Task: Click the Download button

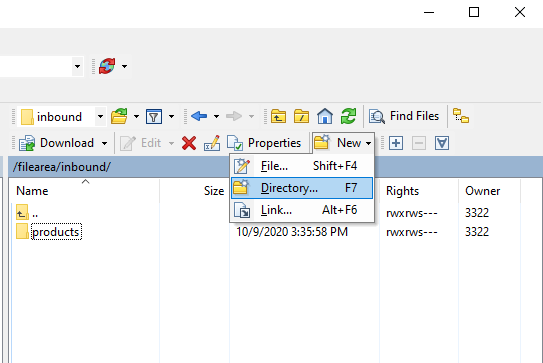Action: click(56, 143)
